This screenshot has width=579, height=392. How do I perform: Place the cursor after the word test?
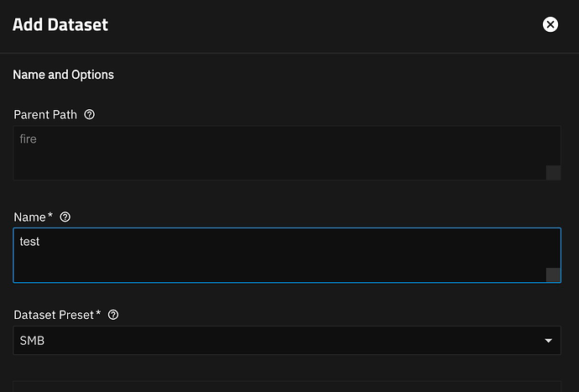coord(40,242)
